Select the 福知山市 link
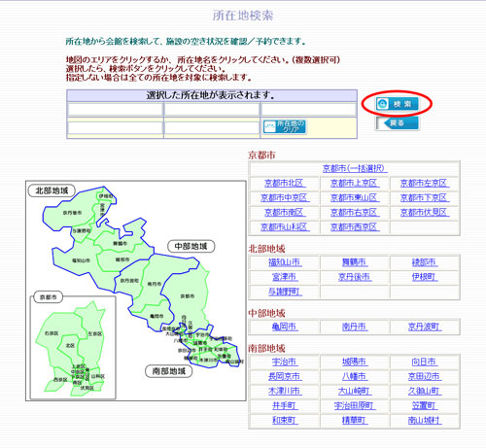This screenshot has height=448, width=486. tap(285, 262)
